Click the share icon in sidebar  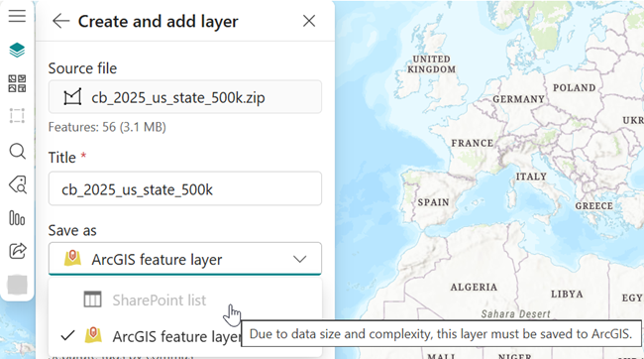[17, 251]
